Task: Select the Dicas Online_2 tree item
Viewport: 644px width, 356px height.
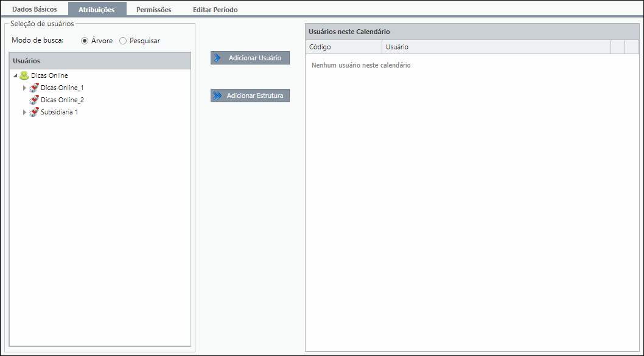Action: tap(62, 100)
